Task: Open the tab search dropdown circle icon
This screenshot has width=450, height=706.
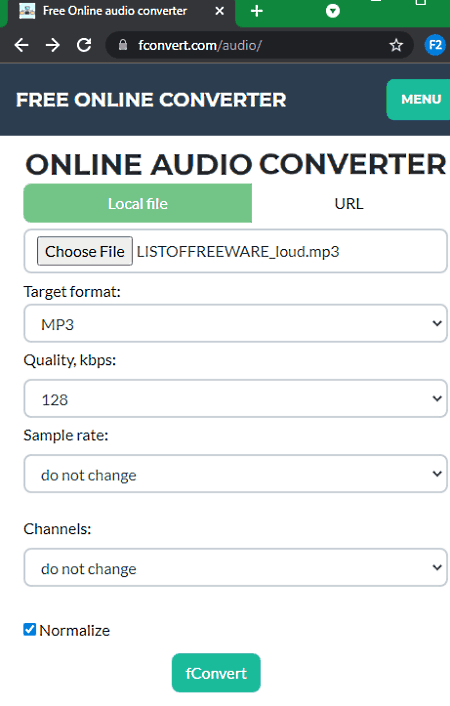Action: 332,11
